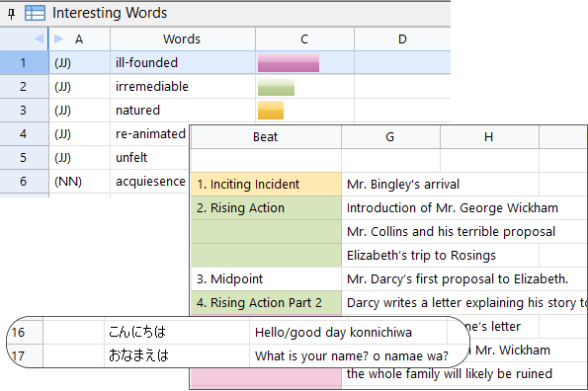588x391 pixels.
Task: Click the (JJ) cell in row 3
Action: click(x=79, y=111)
